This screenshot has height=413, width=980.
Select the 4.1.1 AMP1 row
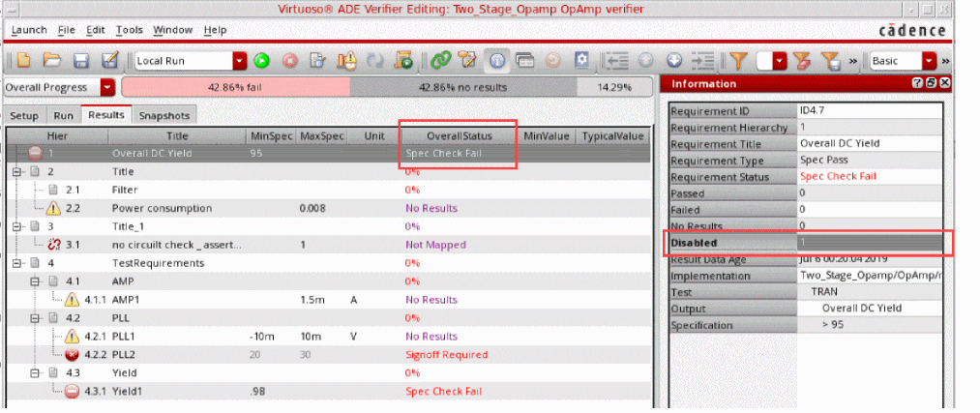(329, 299)
